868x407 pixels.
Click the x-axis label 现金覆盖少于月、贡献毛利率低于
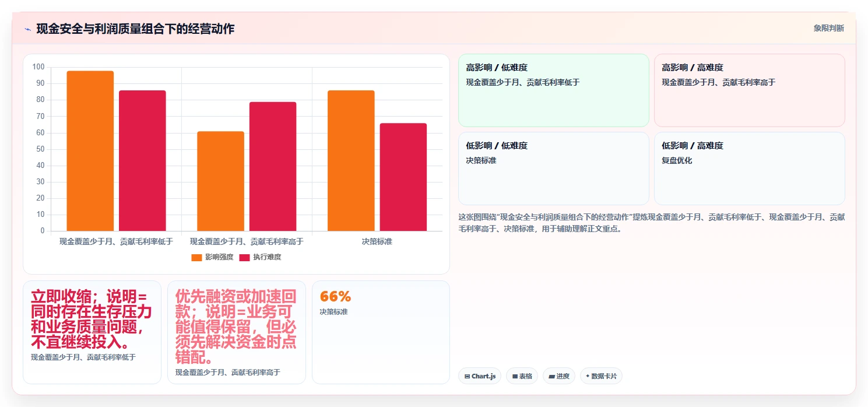click(x=116, y=241)
